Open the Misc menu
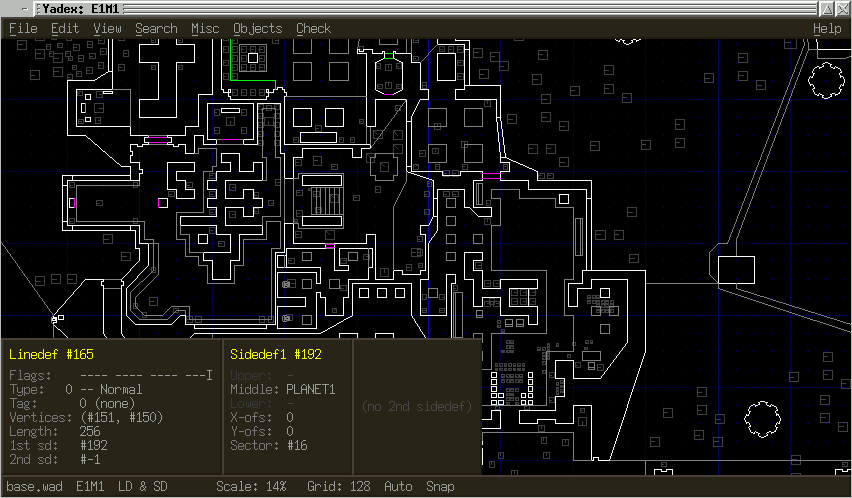The width and height of the screenshot is (852, 498). 205,29
